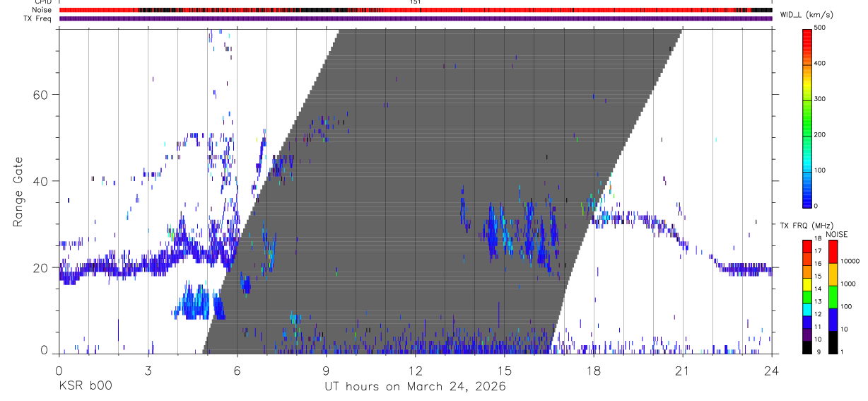868x401 pixels.
Task: Click the "TX Freq" strip label at top
Action: [x=39, y=18]
